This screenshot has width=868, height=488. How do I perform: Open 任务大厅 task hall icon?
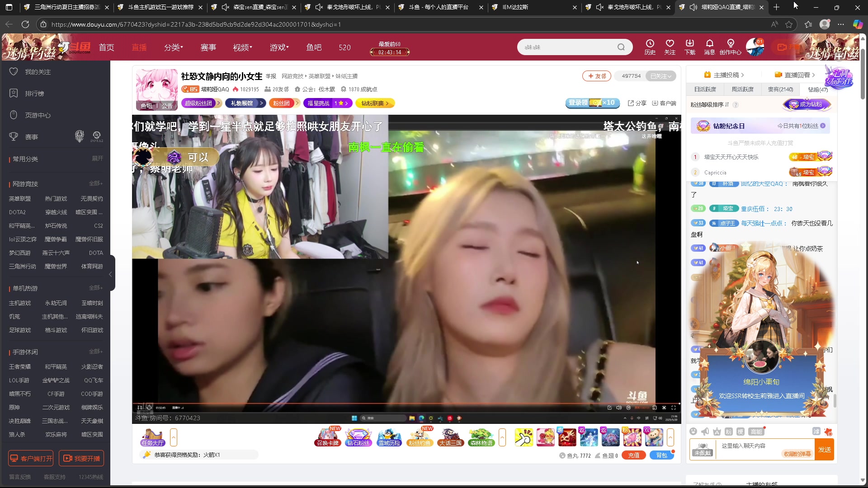[x=152, y=437]
